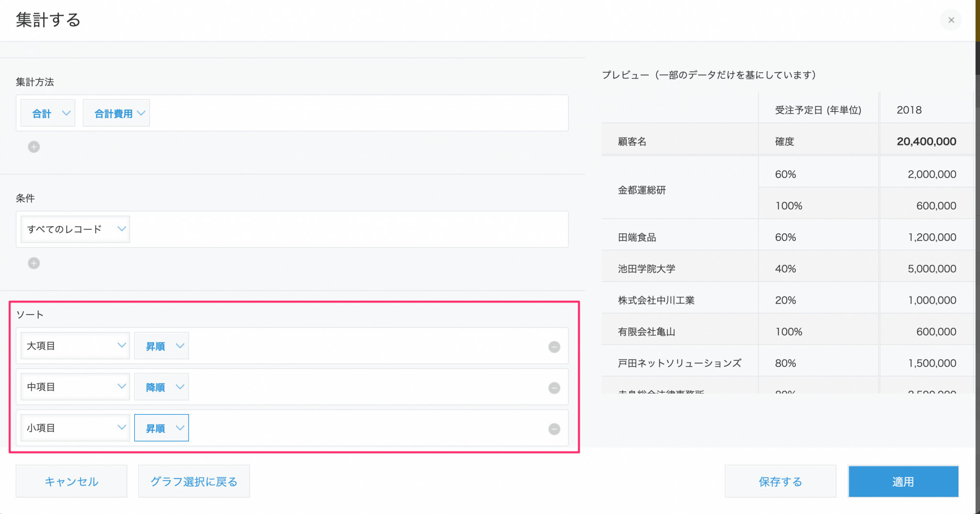Click the 条件 section label
This screenshot has height=514, width=980.
pos(25,198)
